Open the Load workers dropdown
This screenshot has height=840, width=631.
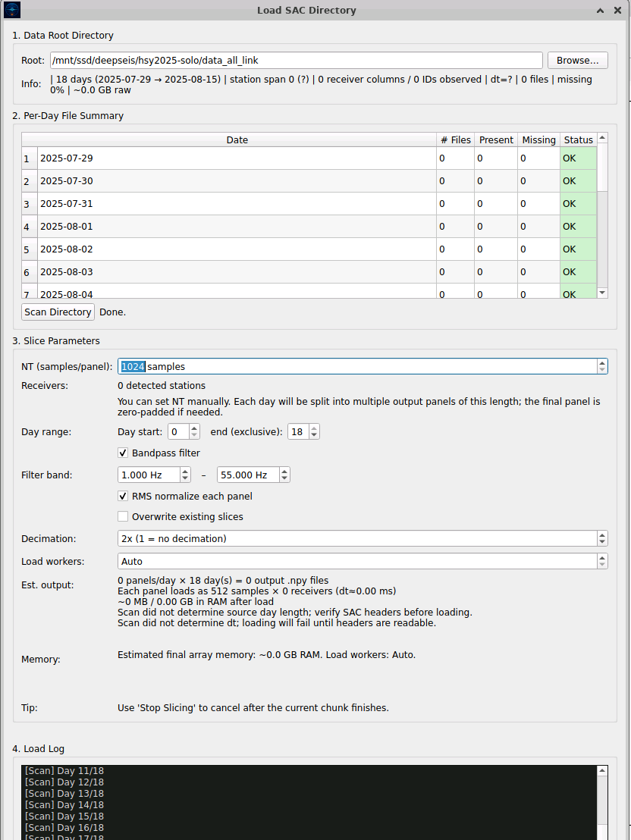click(x=363, y=562)
